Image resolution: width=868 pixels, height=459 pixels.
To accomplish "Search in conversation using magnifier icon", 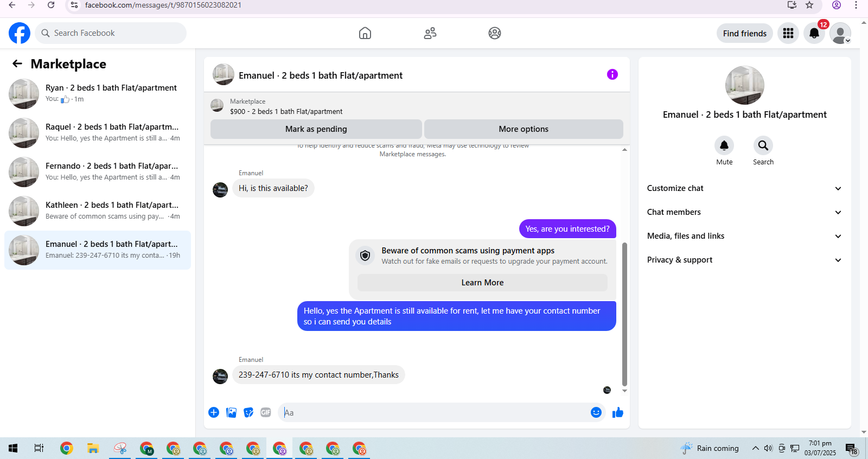I will click(x=763, y=145).
